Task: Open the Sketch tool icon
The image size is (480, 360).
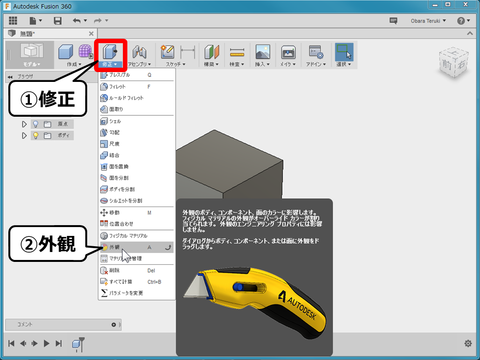Action: (167, 52)
